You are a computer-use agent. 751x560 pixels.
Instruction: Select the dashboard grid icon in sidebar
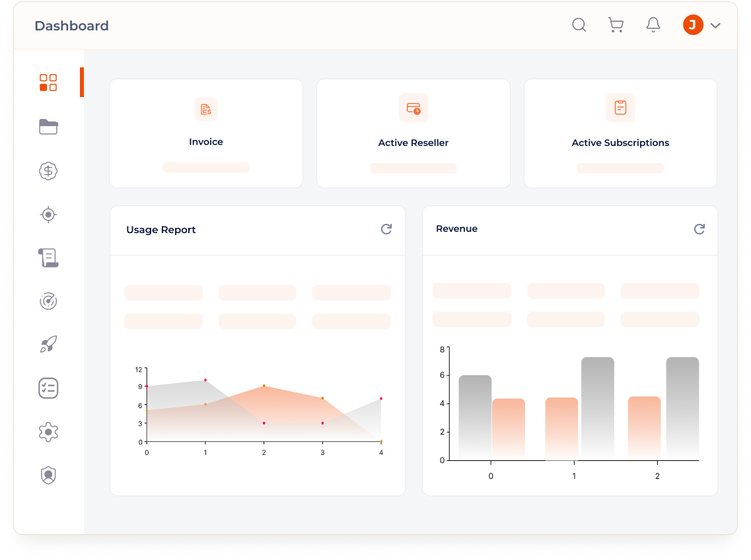click(48, 83)
